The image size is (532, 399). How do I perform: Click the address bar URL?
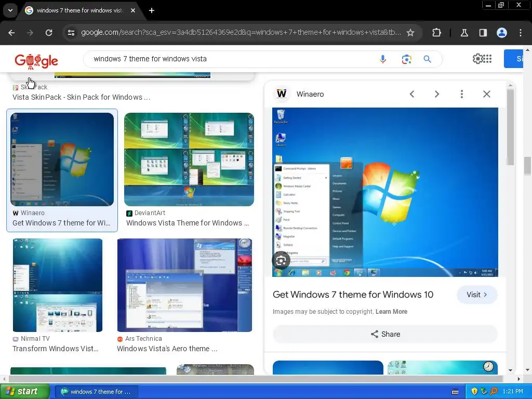click(x=241, y=33)
